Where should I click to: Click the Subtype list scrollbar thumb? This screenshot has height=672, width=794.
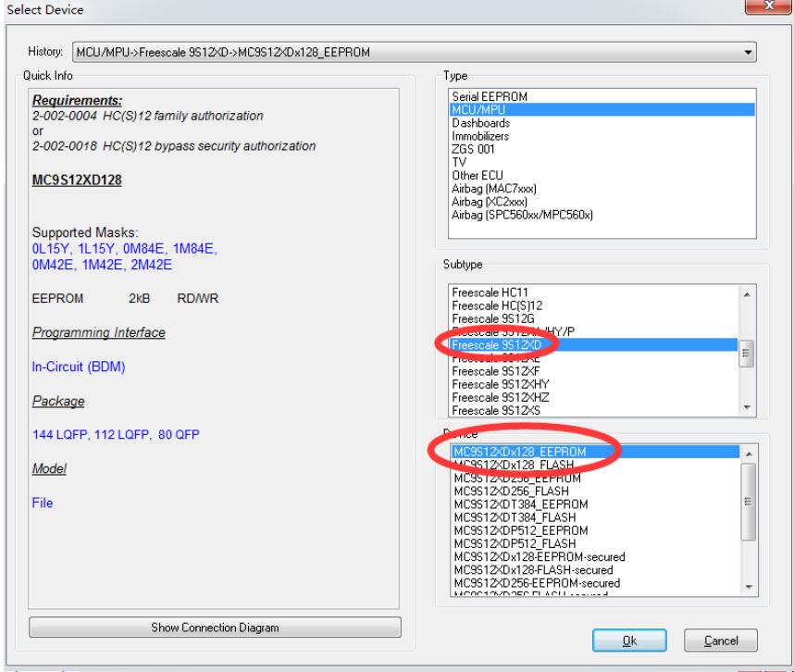coord(747,353)
